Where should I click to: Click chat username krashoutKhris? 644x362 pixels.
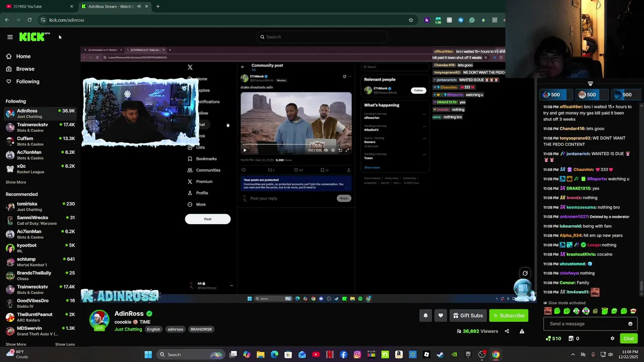[x=581, y=254]
